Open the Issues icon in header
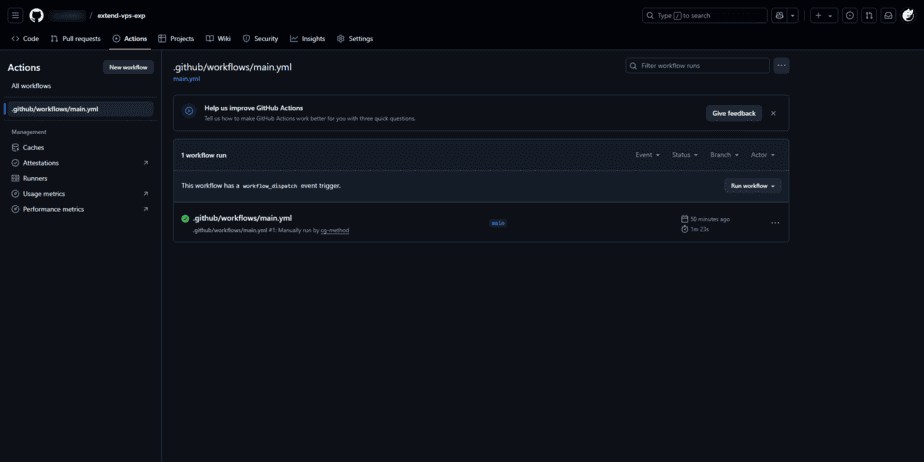The width and height of the screenshot is (924, 462). pos(849,15)
